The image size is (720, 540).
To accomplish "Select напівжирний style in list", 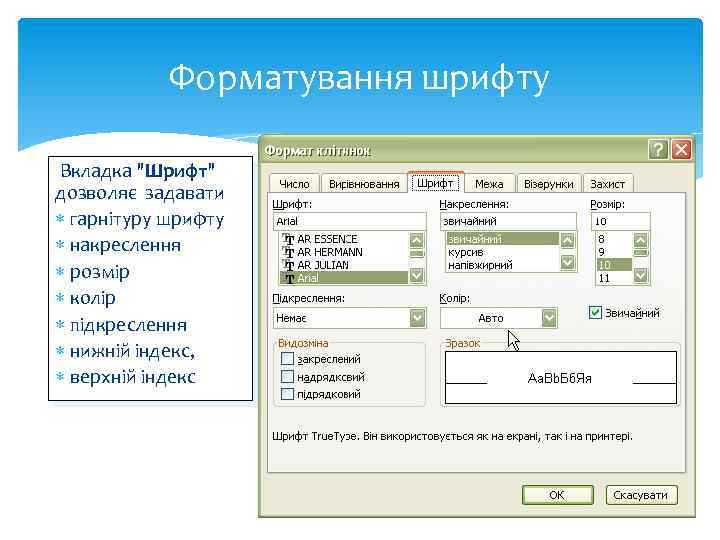I will tap(503, 265).
